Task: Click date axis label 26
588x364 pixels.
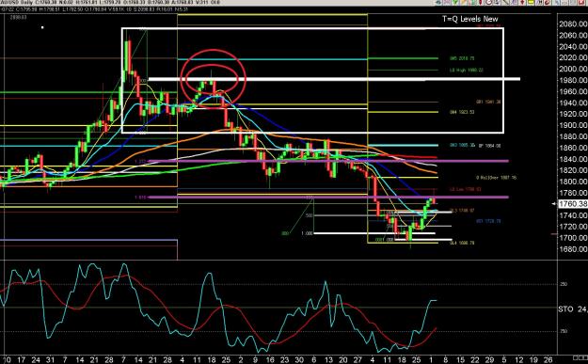Action: click(x=548, y=360)
